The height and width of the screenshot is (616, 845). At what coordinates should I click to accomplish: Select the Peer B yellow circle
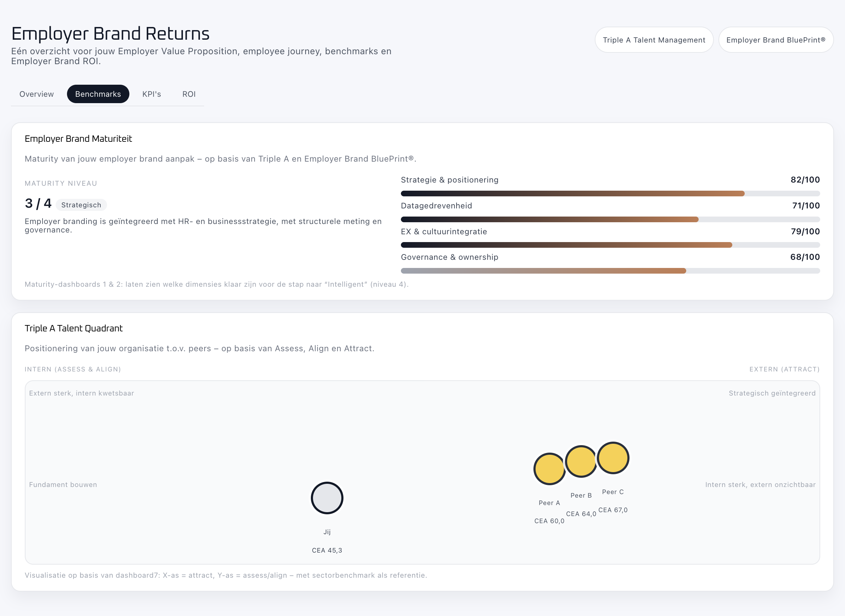tap(581, 461)
